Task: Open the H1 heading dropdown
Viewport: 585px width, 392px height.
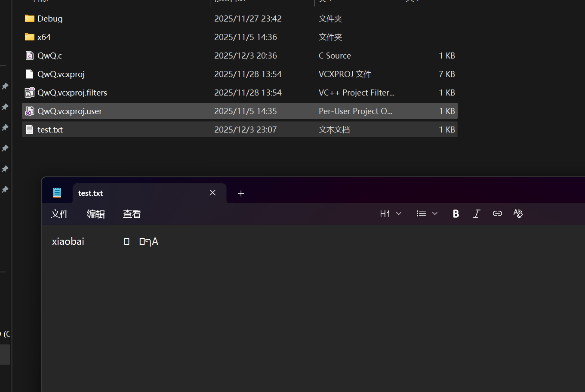Action: coord(391,213)
